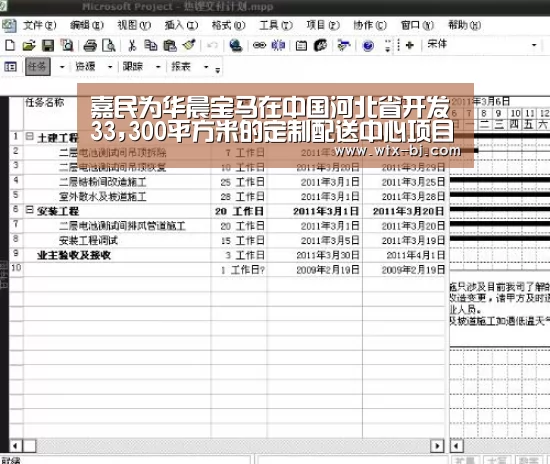Assign resources using people icon
The height and width of the screenshot is (464, 550).
point(344,45)
